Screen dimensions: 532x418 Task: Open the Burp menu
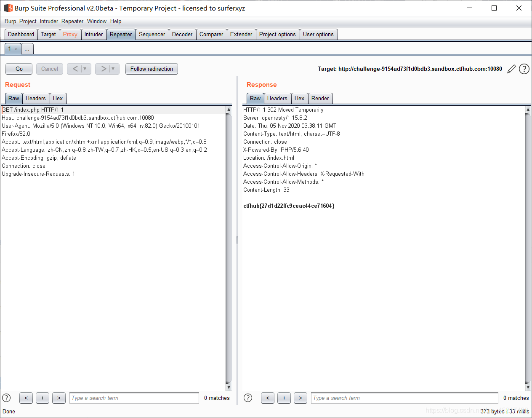pos(10,21)
